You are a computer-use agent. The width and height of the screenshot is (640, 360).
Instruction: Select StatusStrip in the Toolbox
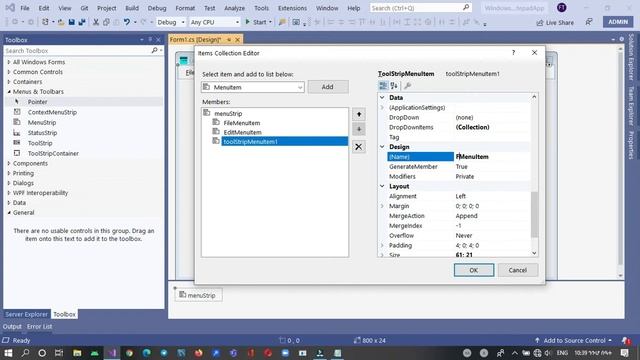point(42,133)
